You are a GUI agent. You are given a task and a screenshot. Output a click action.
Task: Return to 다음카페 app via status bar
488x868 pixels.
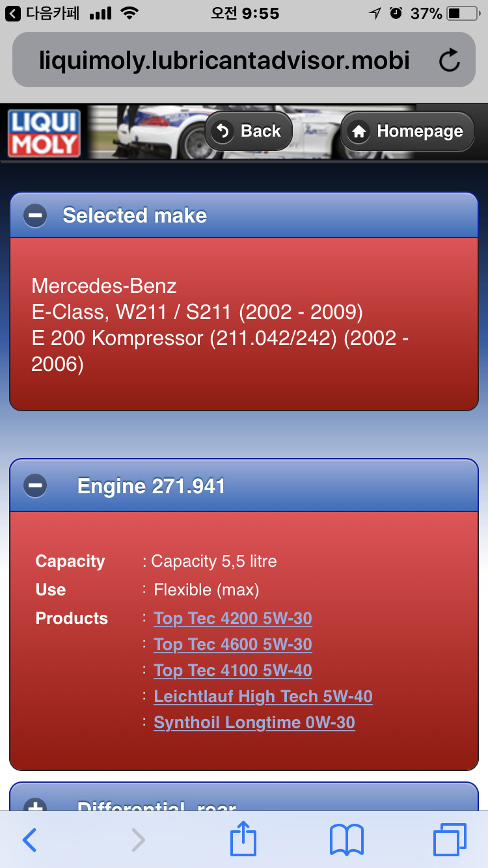(x=42, y=13)
